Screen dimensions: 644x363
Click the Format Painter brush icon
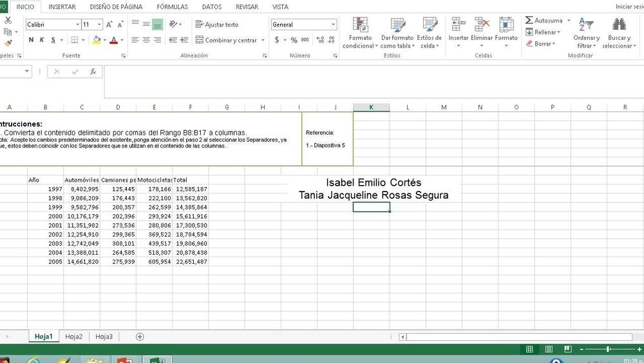[x=8, y=43]
